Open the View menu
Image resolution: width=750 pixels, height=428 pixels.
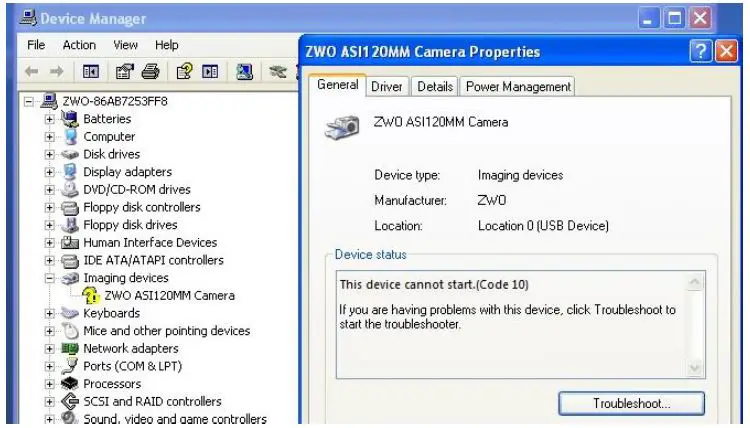click(x=125, y=45)
